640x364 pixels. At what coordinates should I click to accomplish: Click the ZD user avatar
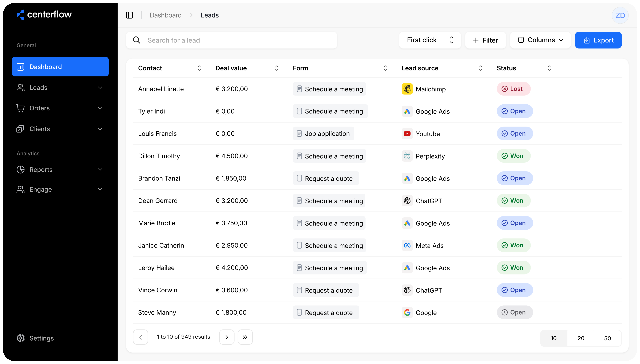point(620,15)
